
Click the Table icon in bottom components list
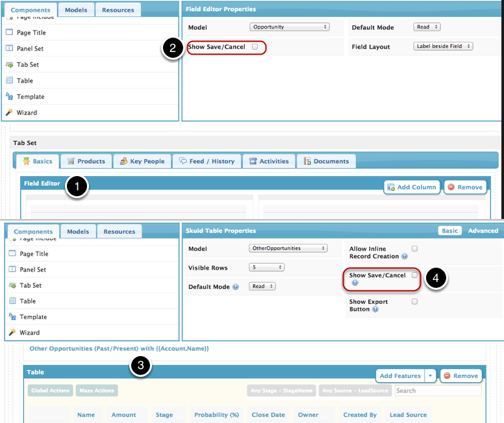10,301
